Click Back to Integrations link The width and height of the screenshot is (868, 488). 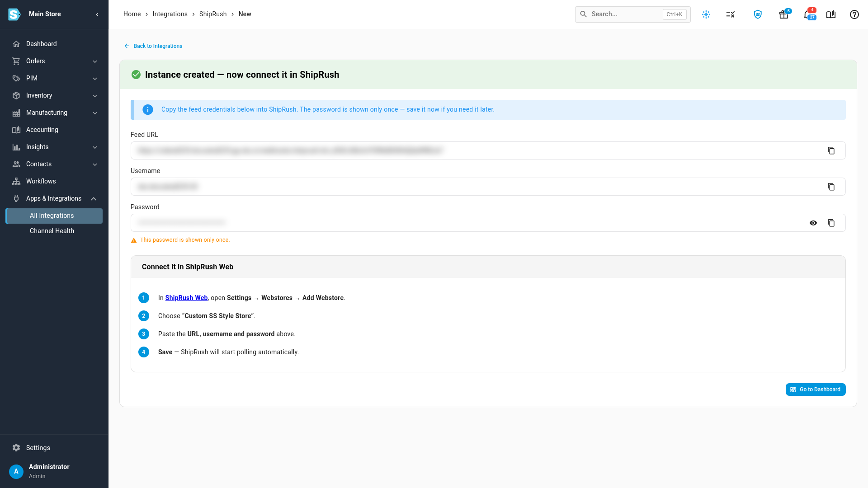(153, 46)
